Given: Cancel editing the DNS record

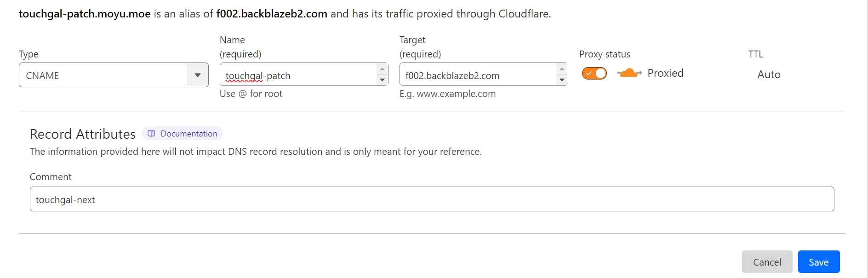Looking at the screenshot, I should 767,262.
